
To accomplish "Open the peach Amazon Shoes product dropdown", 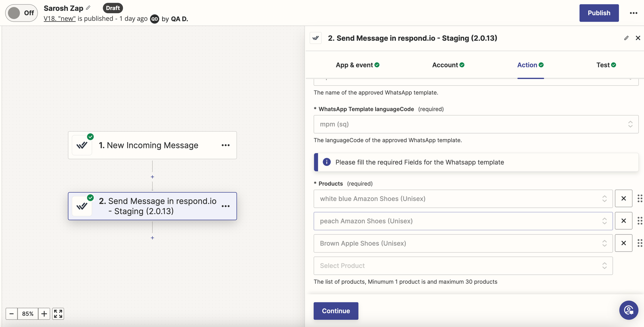I will 463,221.
